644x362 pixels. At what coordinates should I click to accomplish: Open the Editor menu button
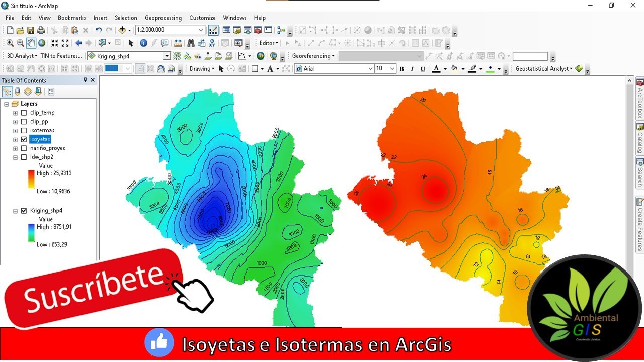tap(269, 43)
